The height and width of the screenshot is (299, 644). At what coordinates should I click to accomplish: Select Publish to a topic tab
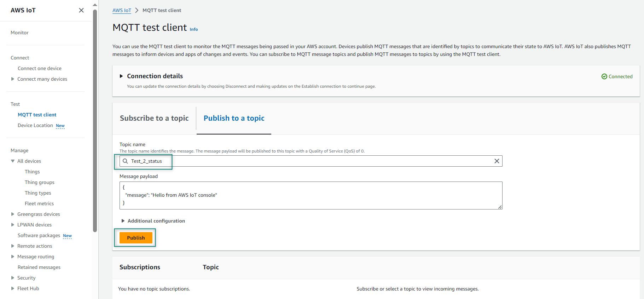(234, 118)
